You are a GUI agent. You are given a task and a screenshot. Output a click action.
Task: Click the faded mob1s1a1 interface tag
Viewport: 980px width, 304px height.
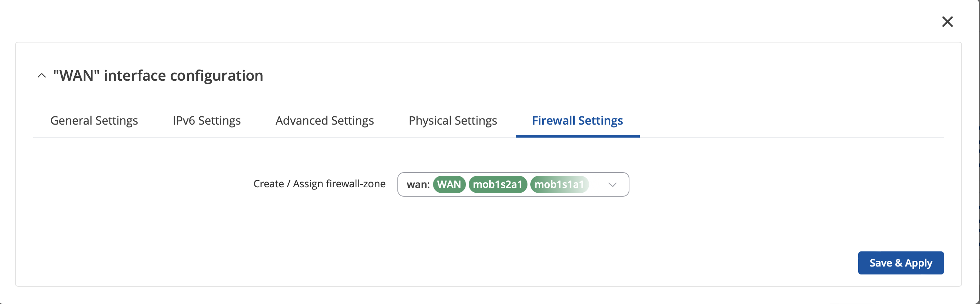tap(559, 184)
